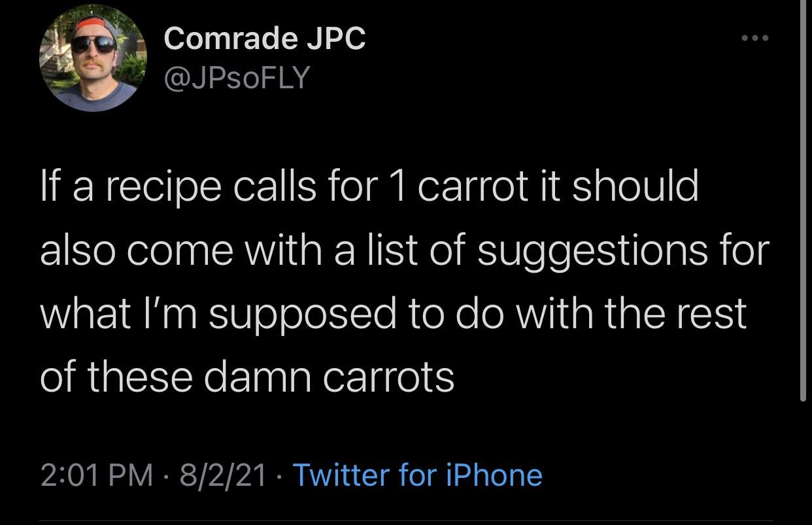Click the tweet line starting "also come with"
This screenshot has height=525, width=812.
click(x=405, y=250)
